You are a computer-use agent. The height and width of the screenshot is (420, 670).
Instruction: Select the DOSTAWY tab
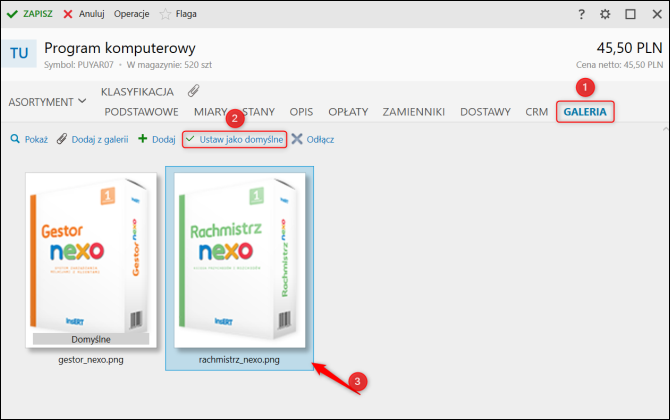pyautogui.click(x=485, y=112)
